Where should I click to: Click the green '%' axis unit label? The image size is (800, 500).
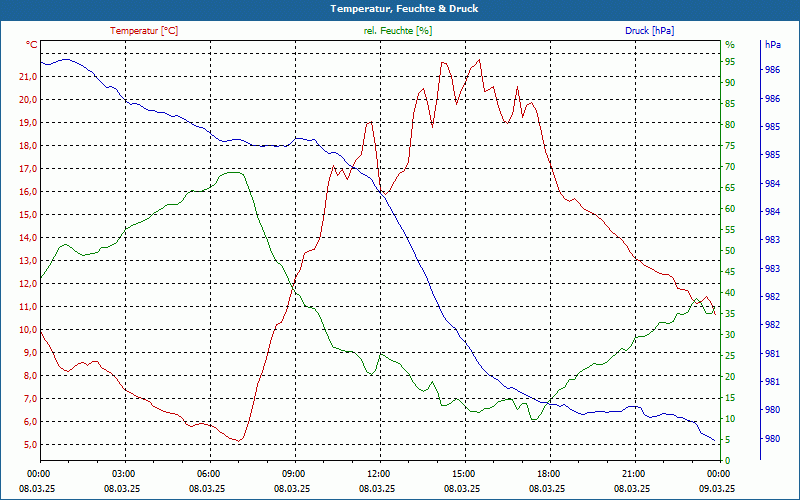coord(730,45)
